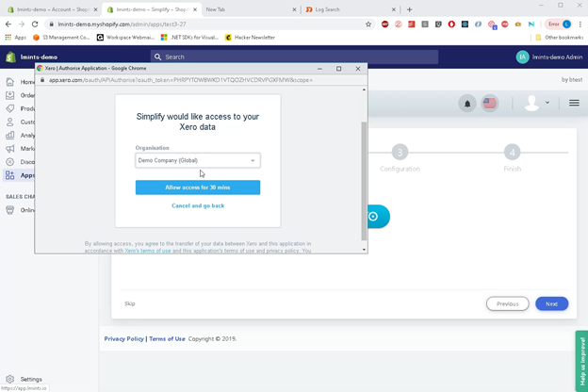Click the Xero popup vertical scrollbar
588x392 pixels.
tap(364, 181)
